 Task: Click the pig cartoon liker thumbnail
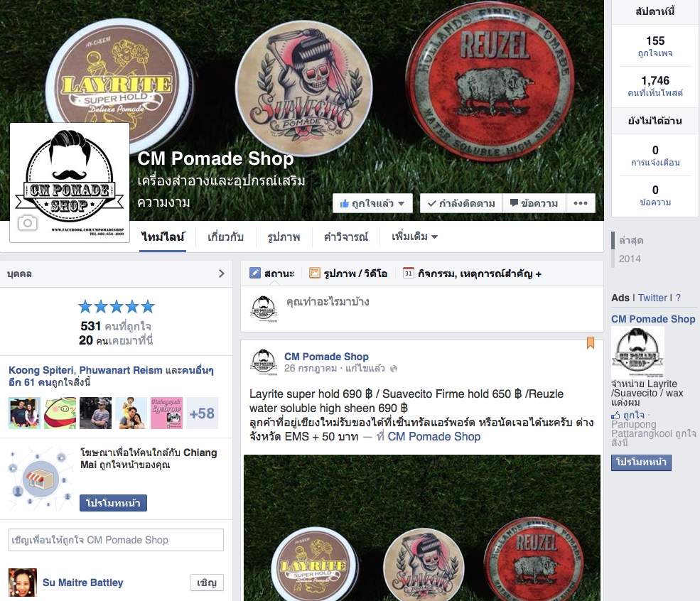[60, 413]
